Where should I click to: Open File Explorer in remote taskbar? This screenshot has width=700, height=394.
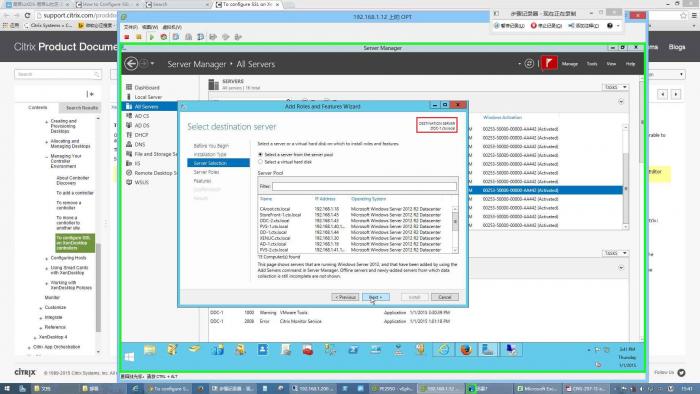(150, 350)
